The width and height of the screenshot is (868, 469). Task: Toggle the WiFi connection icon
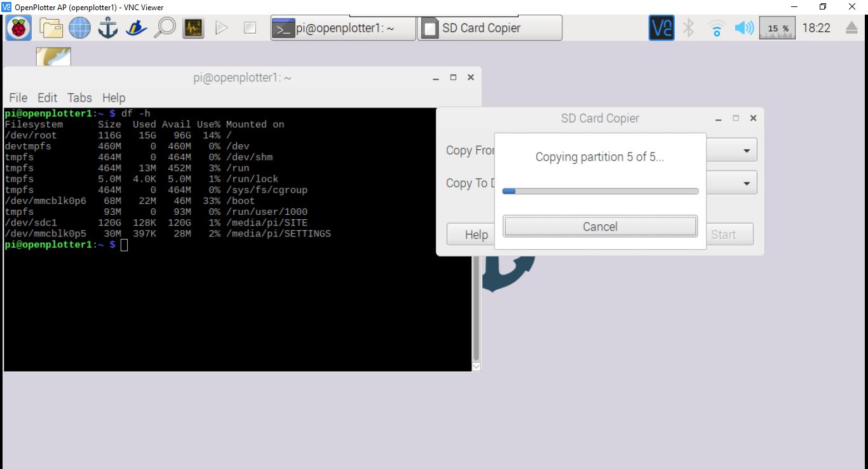click(716, 27)
